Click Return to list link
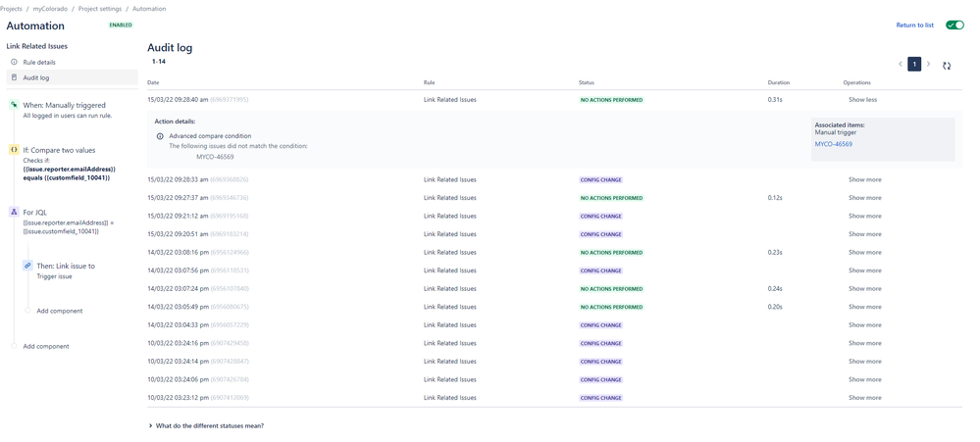 915,25
